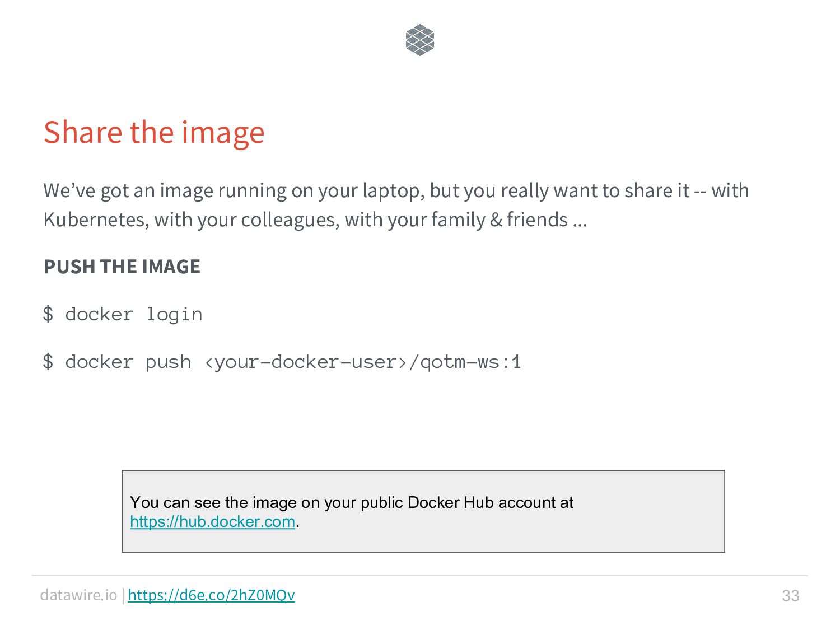Click the word 'Kubernetes' in the paragraph
This screenshot has height=630, width=840.
coord(95,220)
